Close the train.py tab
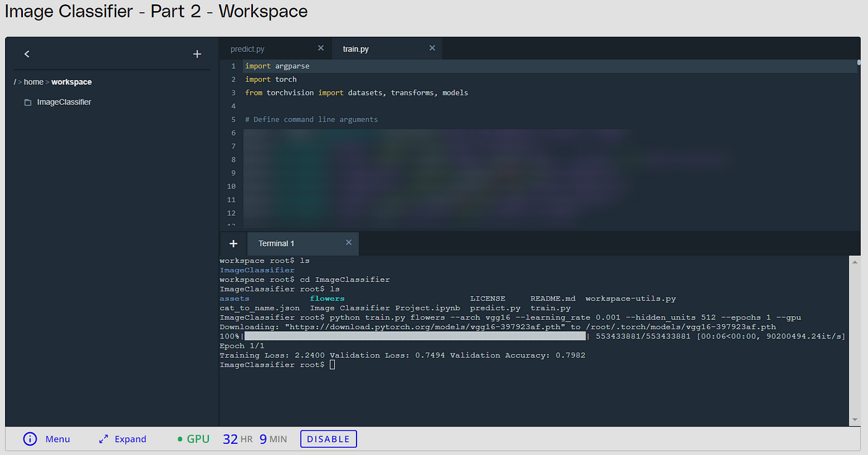 coord(432,48)
